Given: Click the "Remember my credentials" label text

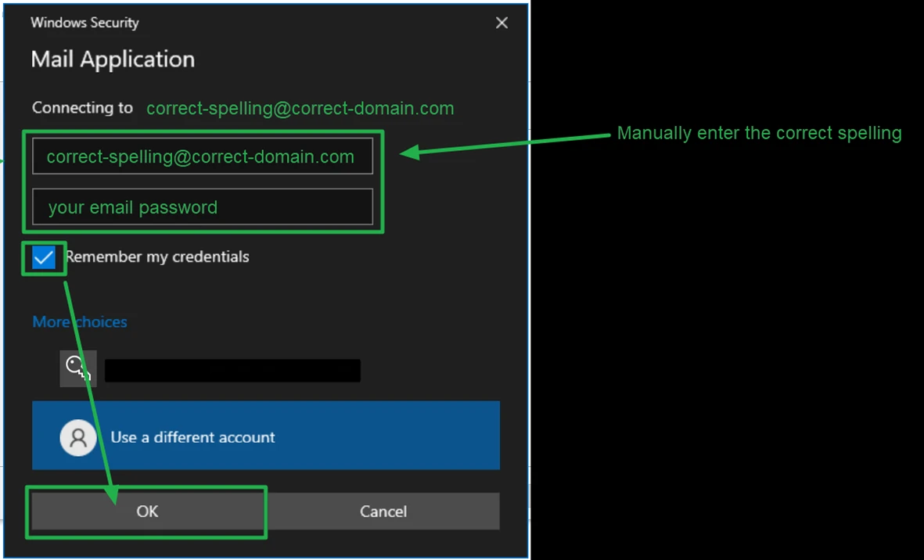Looking at the screenshot, I should tap(157, 257).
